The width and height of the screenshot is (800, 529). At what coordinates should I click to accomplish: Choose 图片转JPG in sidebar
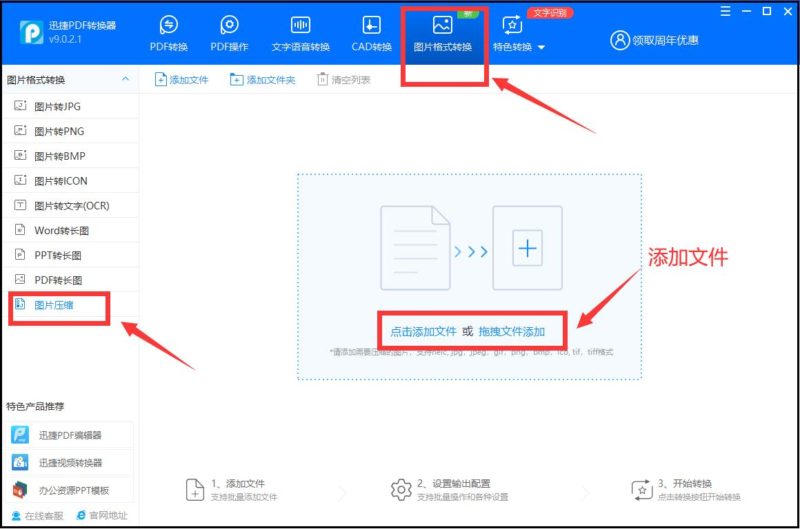58,106
